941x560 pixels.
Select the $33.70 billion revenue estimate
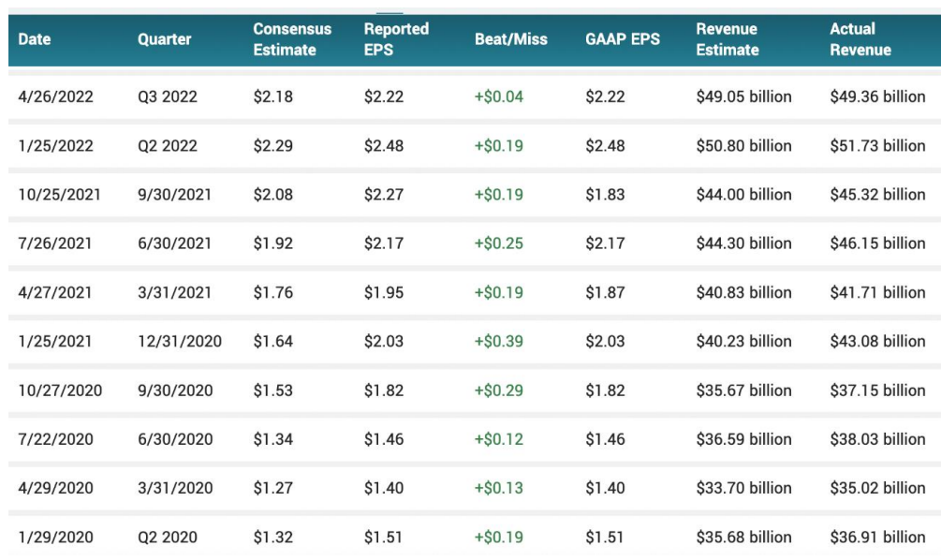[x=743, y=488]
